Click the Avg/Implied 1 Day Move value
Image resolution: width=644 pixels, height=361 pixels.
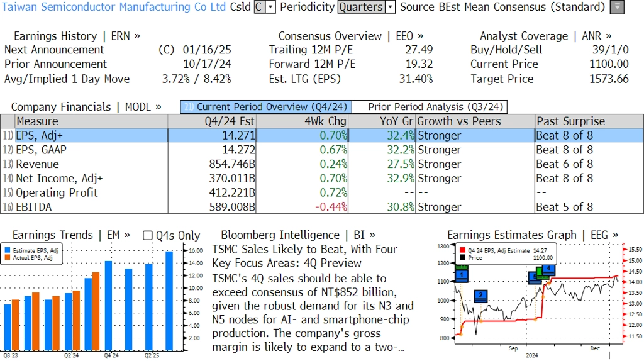[x=196, y=79]
